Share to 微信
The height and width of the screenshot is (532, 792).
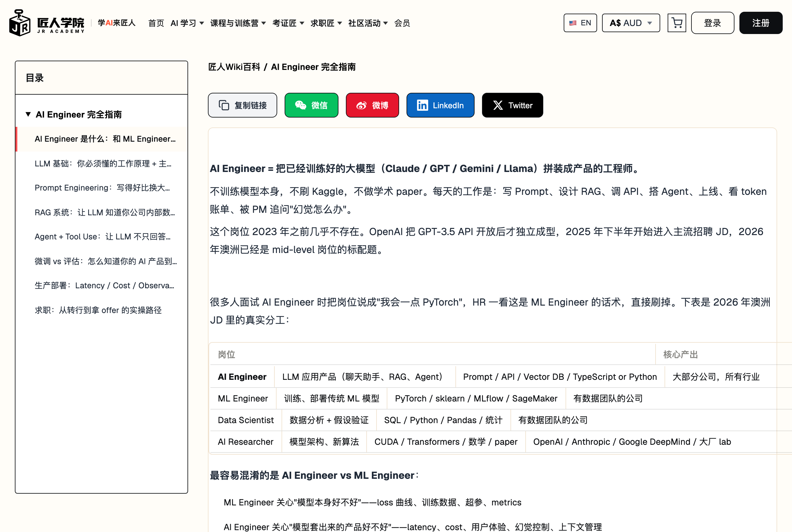click(311, 105)
